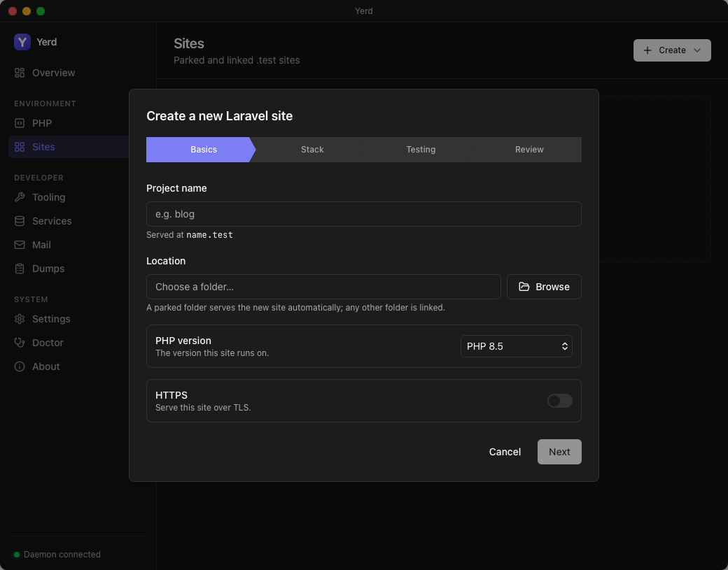Go to the Review step tab
The height and width of the screenshot is (570, 728).
[528, 150]
